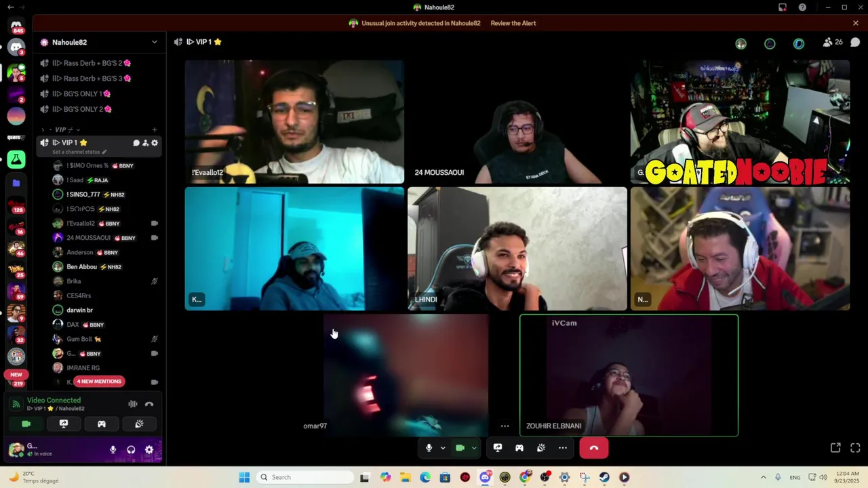868x488 pixels.
Task: Mute microphone in bottom call controls
Action: (x=429, y=448)
